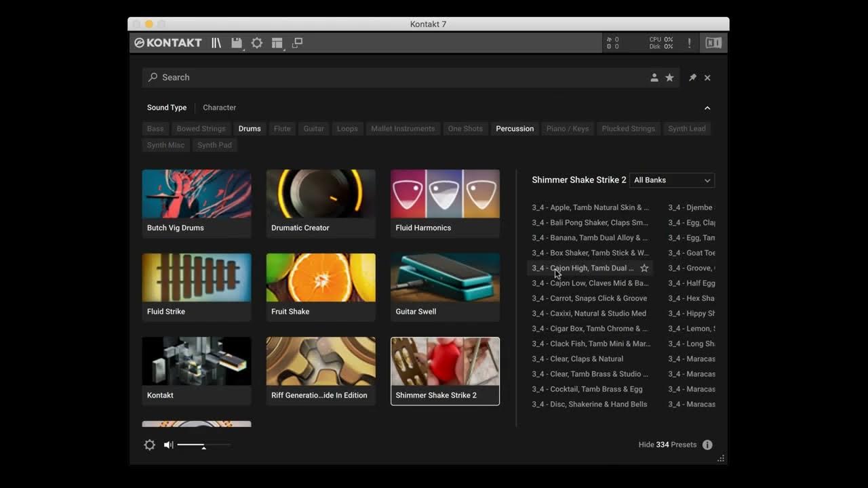Toggle the Percussion tag filter
Viewport: 868px width, 488px height.
pyautogui.click(x=515, y=129)
